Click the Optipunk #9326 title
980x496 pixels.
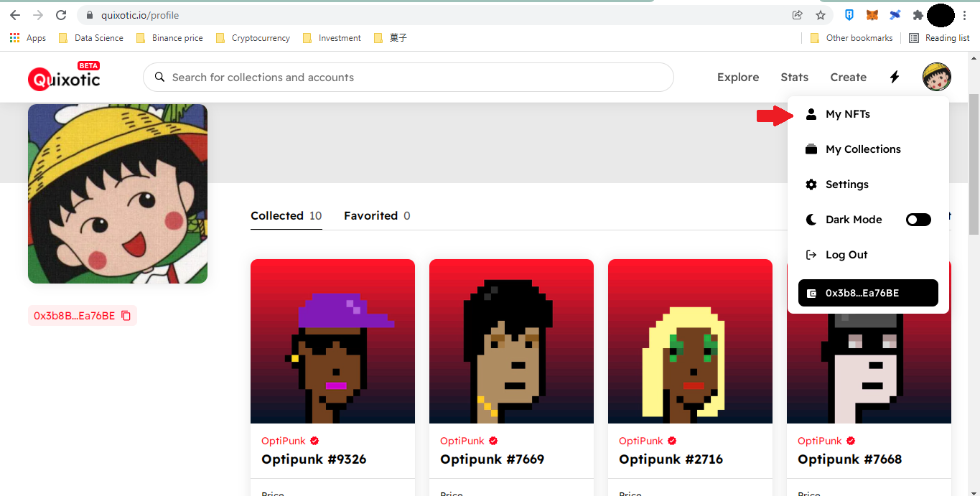(314, 459)
